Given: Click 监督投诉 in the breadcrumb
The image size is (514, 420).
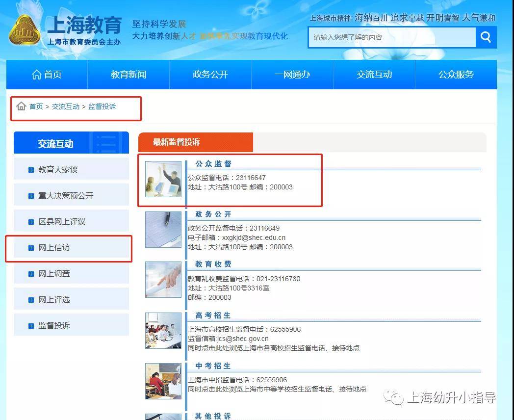Looking at the screenshot, I should click(x=102, y=106).
